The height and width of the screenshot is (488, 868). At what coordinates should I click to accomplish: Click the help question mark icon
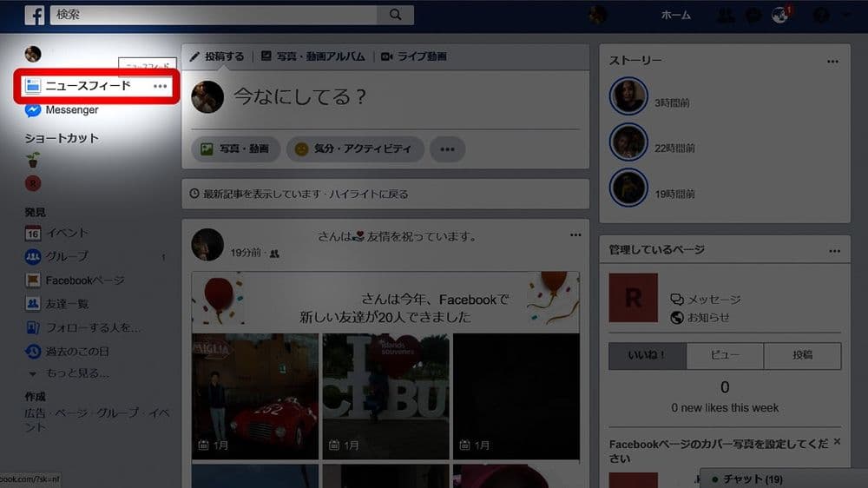[x=821, y=15]
